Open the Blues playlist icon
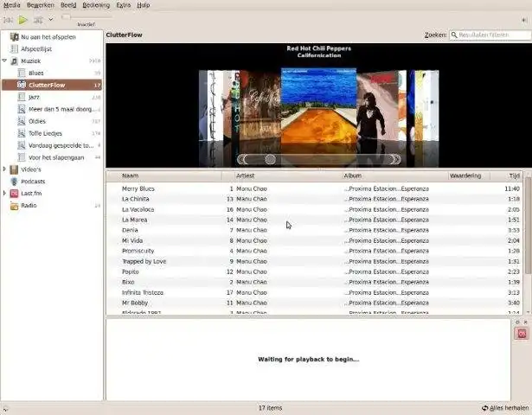The image size is (532, 415). pyautogui.click(x=22, y=73)
